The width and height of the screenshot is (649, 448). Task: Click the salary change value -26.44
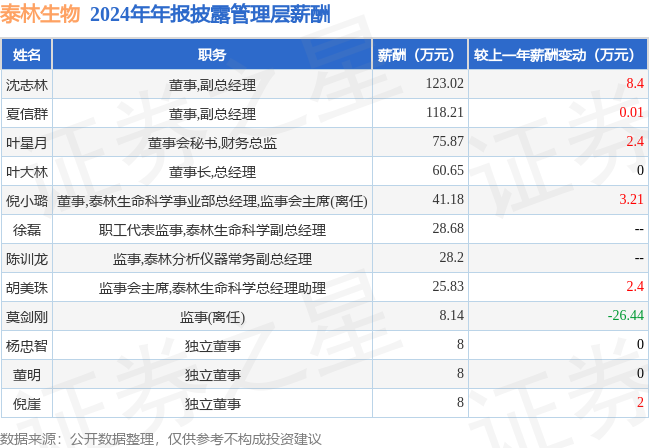coord(626,315)
